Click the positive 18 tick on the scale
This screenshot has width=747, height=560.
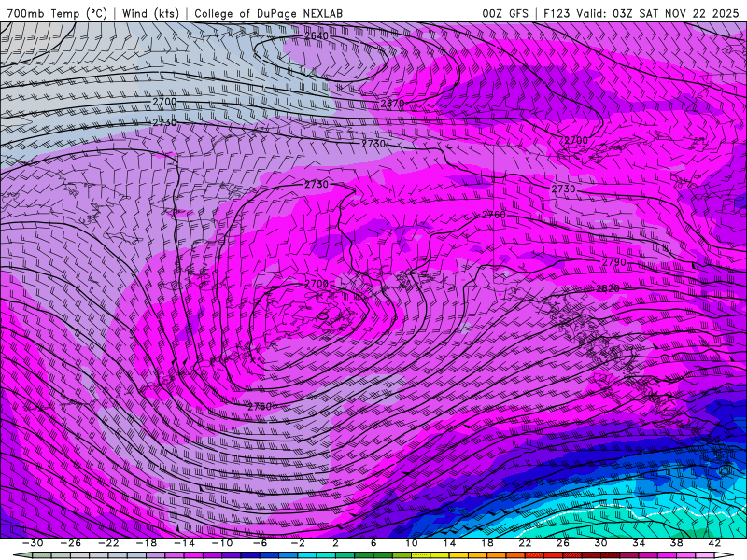[486, 543]
